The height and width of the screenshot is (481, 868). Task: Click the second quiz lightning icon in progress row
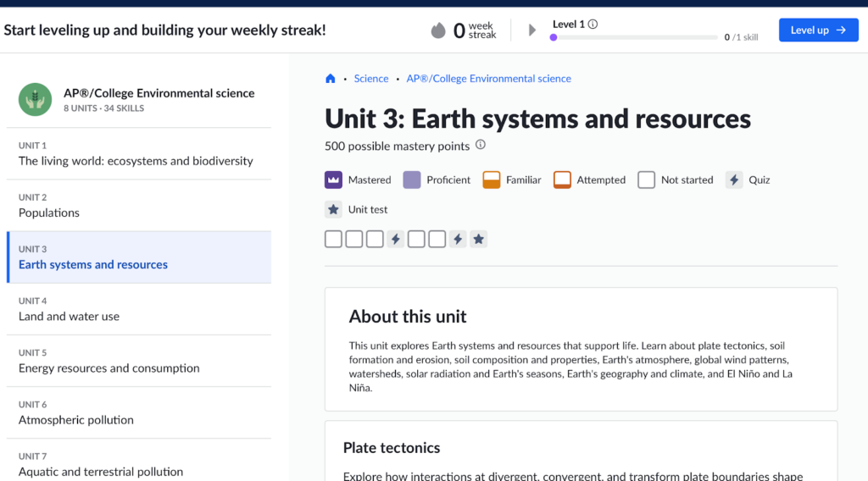(x=458, y=240)
